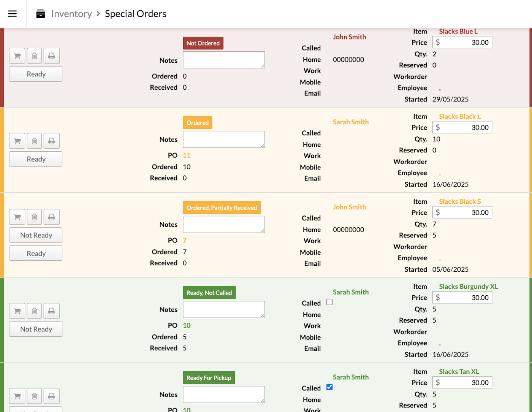532x412 pixels.
Task: Edit the price field for Slacks Black S
Action: click(x=462, y=212)
